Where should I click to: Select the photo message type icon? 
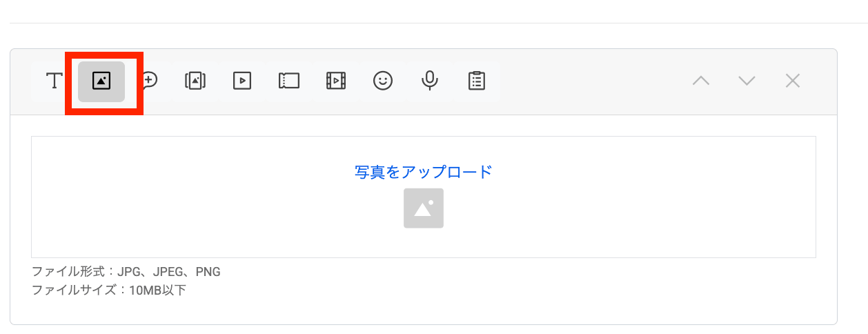[x=101, y=81]
